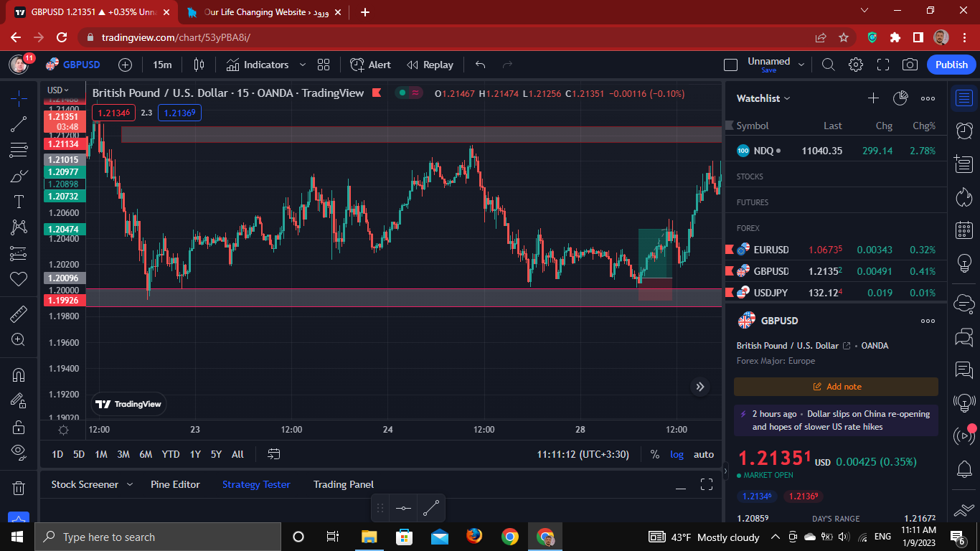
Task: Expand the Stock Screener dropdown
Action: (130, 484)
